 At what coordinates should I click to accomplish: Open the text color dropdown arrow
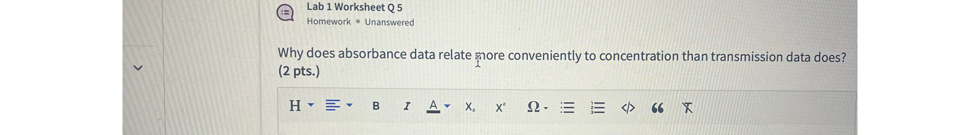pos(447,106)
